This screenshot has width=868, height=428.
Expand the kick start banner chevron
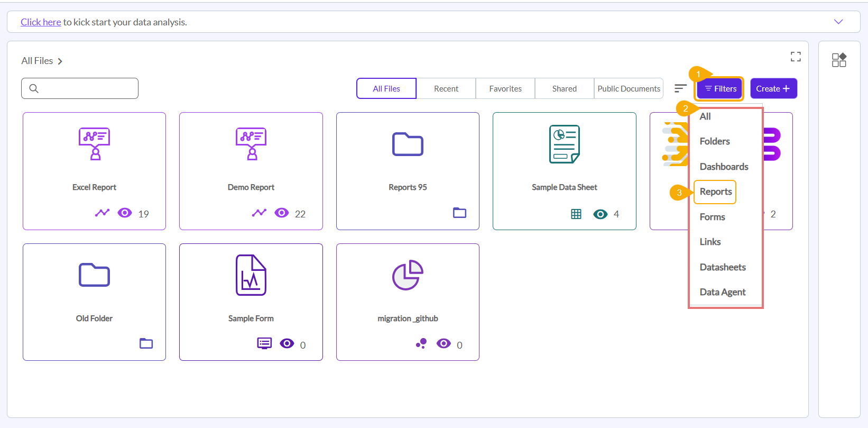pyautogui.click(x=838, y=22)
